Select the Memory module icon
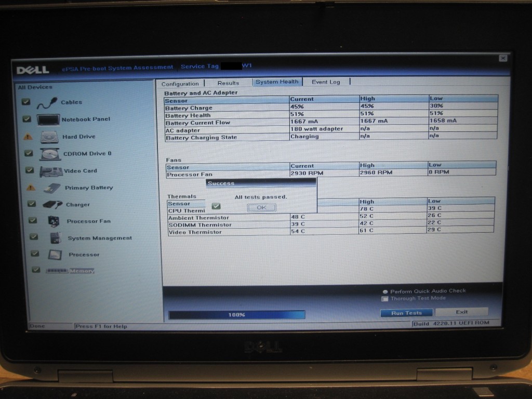 [x=57, y=271]
